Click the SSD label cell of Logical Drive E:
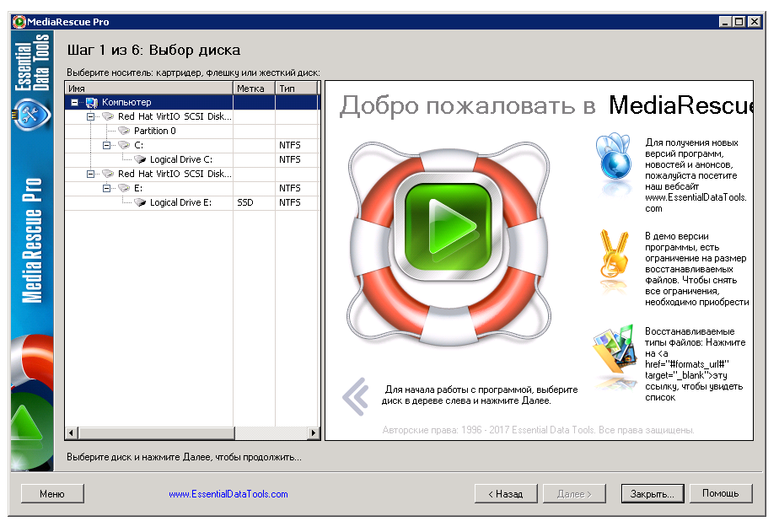This screenshot has height=532, width=779. tap(254, 203)
